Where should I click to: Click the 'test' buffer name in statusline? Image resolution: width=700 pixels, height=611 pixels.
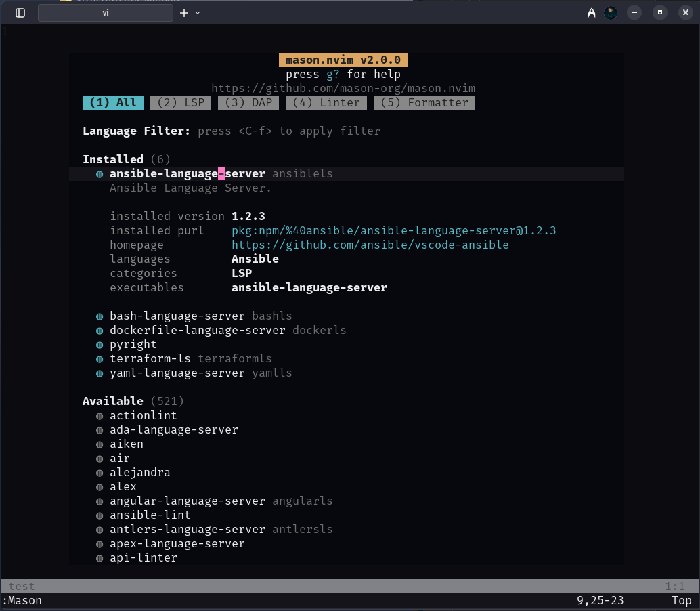pyautogui.click(x=22, y=587)
